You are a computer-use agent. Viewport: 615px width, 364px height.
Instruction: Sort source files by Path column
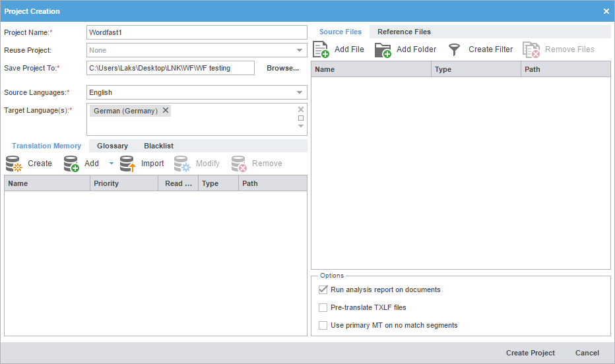(566, 69)
